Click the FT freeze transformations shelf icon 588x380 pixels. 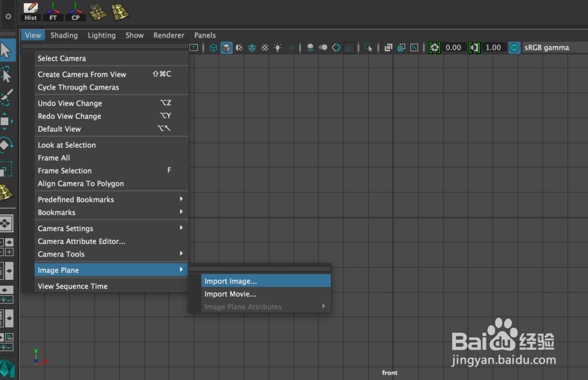[53, 12]
